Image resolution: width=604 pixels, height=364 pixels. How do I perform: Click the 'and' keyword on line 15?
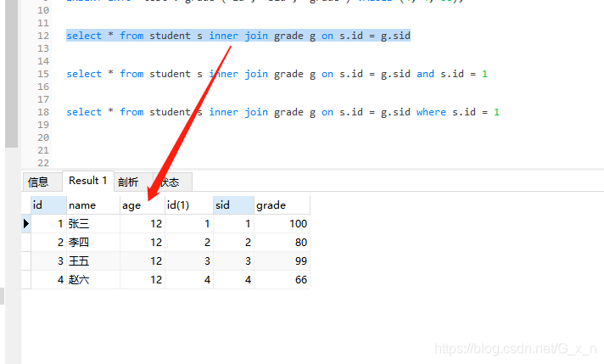(x=425, y=74)
